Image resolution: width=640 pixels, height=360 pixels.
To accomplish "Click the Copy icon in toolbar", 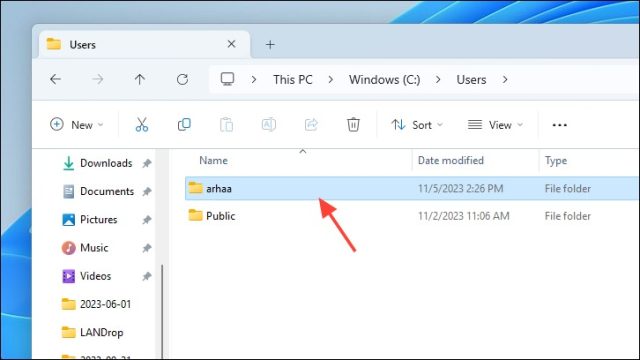I will tap(184, 124).
